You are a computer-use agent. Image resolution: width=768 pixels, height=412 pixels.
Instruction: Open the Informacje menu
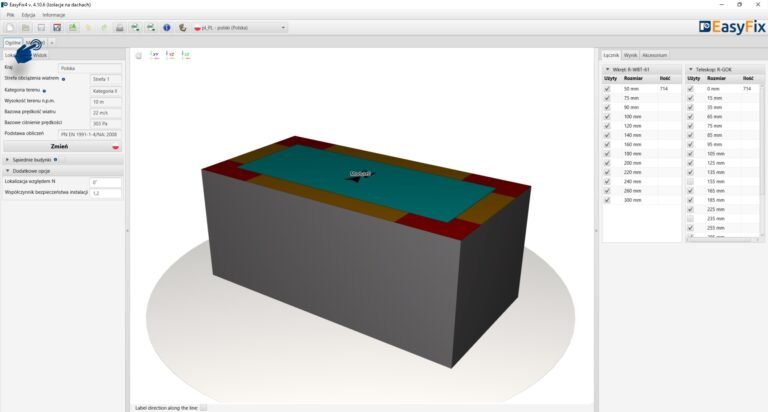[54, 15]
